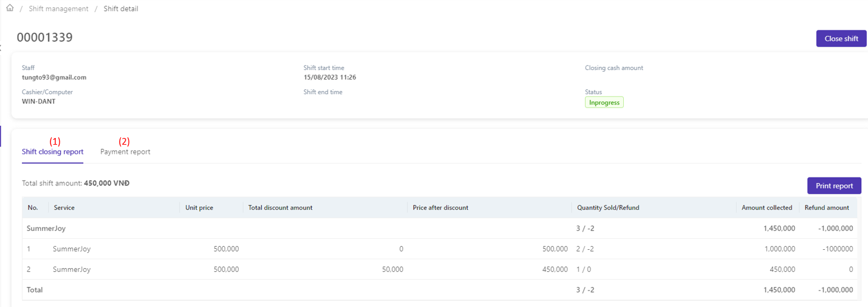
Task: Click the Inprogress status badge
Action: (x=604, y=103)
